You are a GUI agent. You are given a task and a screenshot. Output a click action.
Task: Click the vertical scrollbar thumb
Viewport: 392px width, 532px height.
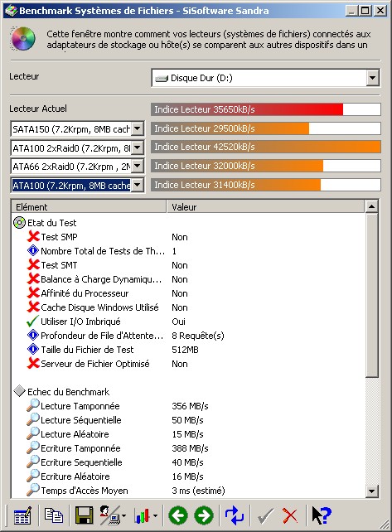point(372,295)
